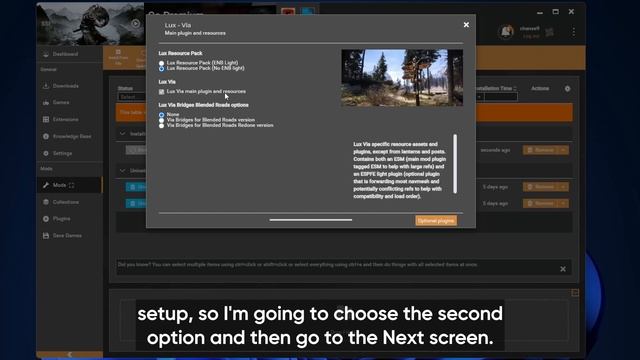This screenshot has height=360, width=640.
Task: Choose None under Bridges Blended Roads options
Action: (x=162, y=115)
